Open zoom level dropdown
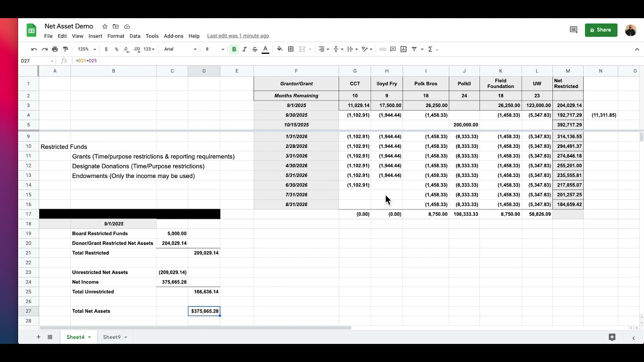644x362 pixels. [87, 49]
